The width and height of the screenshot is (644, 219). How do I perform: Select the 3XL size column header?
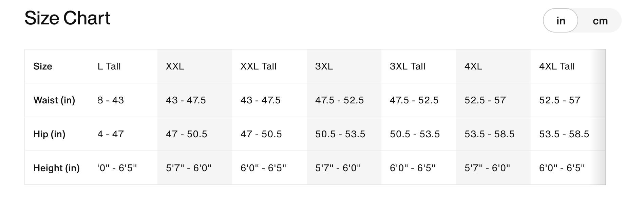point(324,66)
